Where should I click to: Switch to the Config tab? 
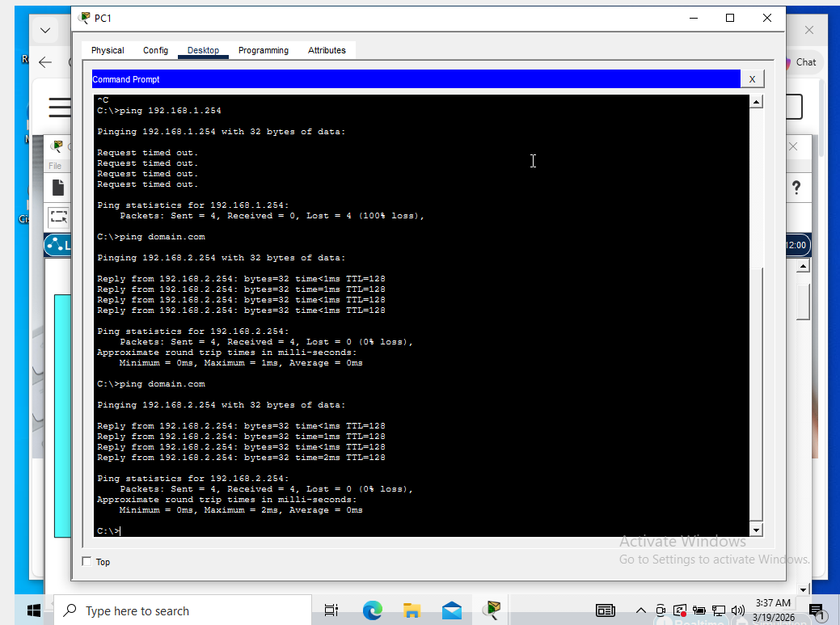[x=155, y=50]
